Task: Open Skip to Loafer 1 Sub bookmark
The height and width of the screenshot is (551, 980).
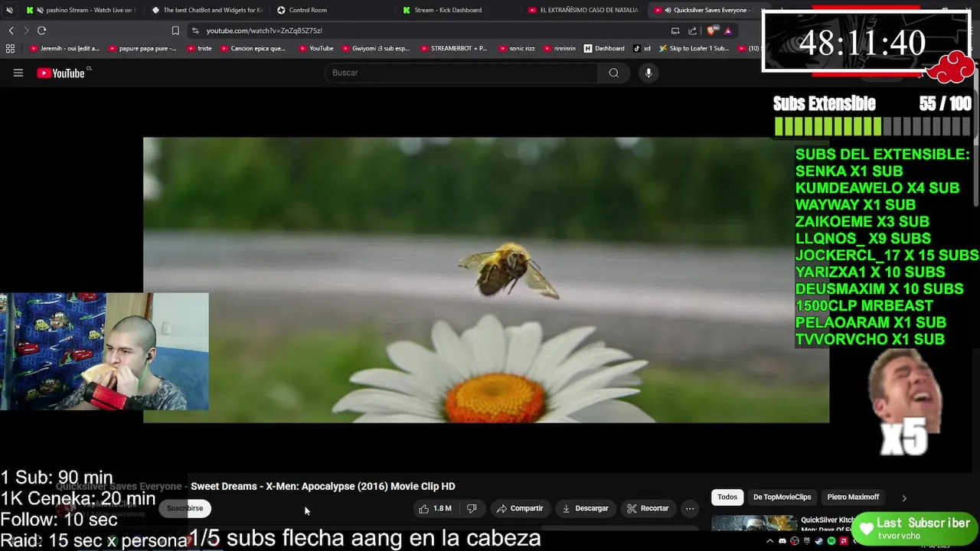Action: coord(694,48)
